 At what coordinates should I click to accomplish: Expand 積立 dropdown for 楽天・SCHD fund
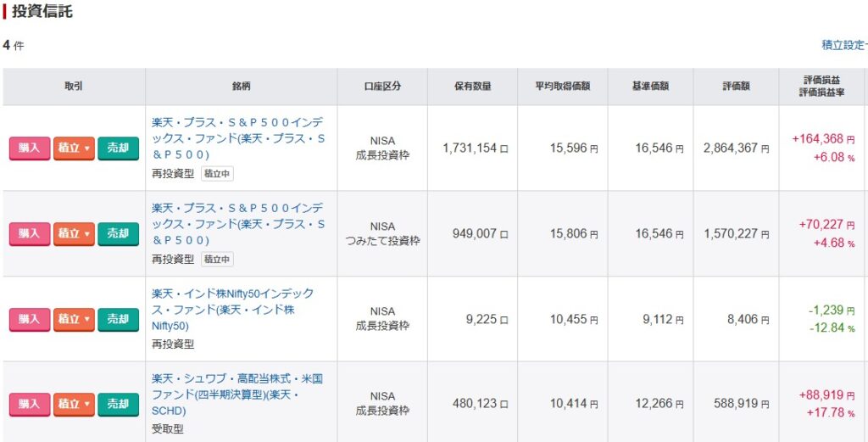click(74, 405)
